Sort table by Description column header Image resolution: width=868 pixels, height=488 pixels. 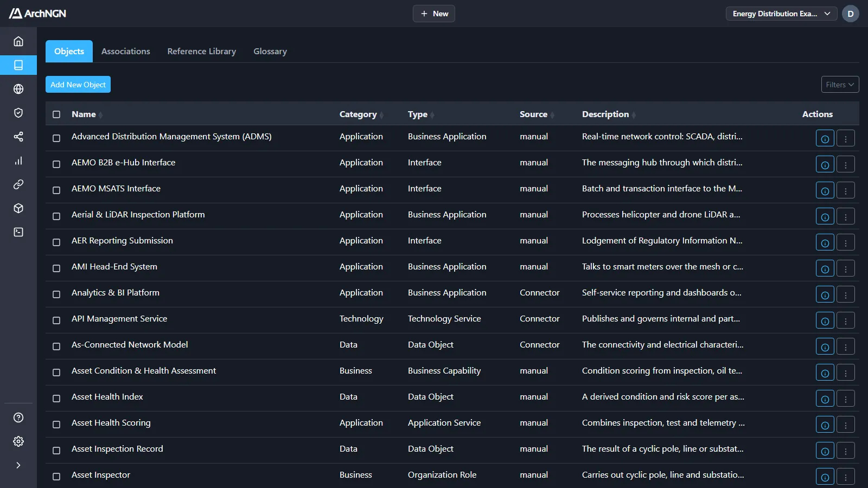609,114
